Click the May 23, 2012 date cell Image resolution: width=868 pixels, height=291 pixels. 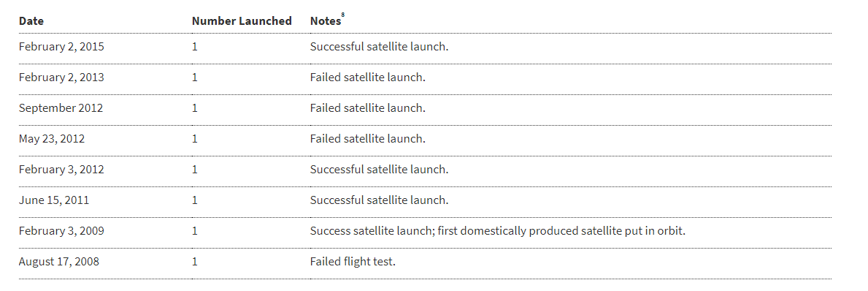52,139
